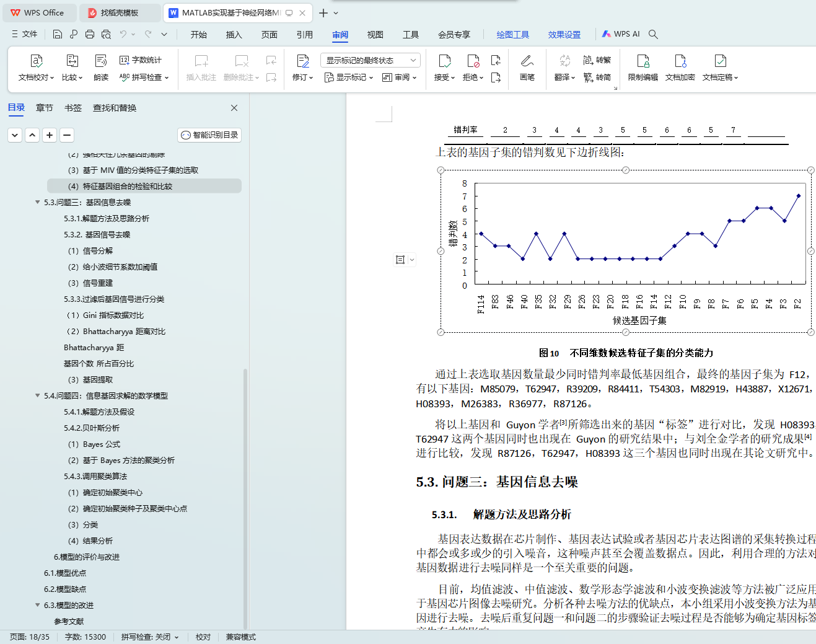Click the 智能识别目录 button
Viewport: 816px width, 644px height.
pos(209,135)
